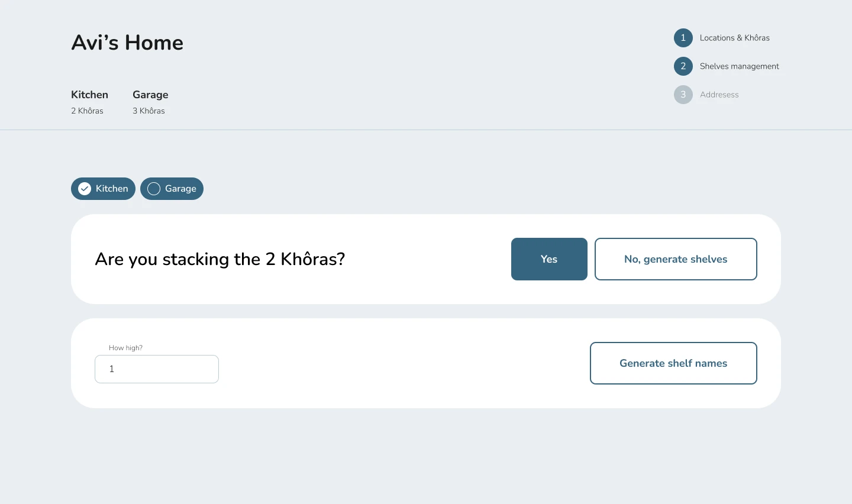Select Kitchen location heading
The image size is (852, 504).
(89, 95)
